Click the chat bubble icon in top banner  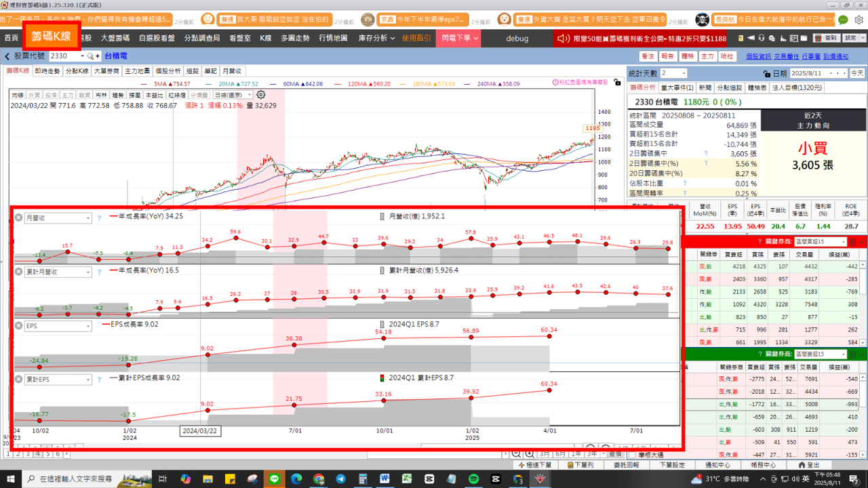pos(843,20)
